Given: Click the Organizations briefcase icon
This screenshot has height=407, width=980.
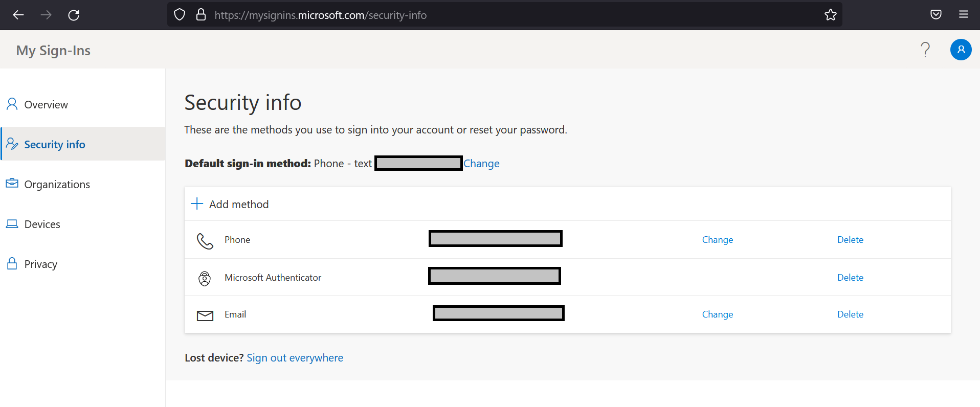Looking at the screenshot, I should pyautogui.click(x=12, y=184).
